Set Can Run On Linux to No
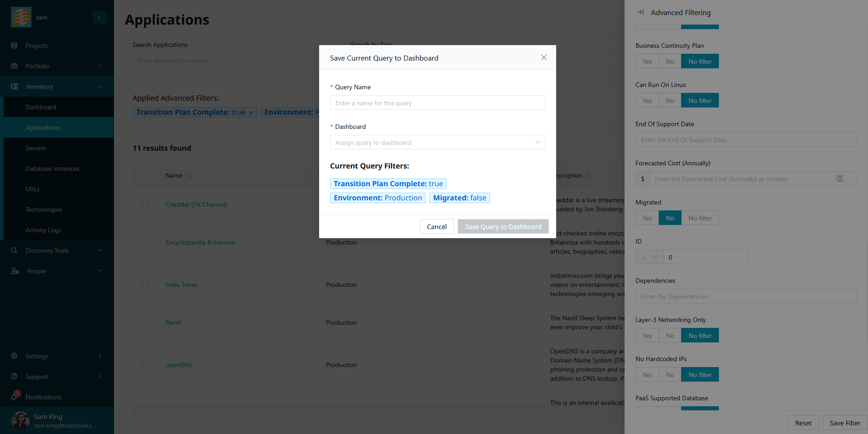The image size is (868, 434). tap(670, 101)
